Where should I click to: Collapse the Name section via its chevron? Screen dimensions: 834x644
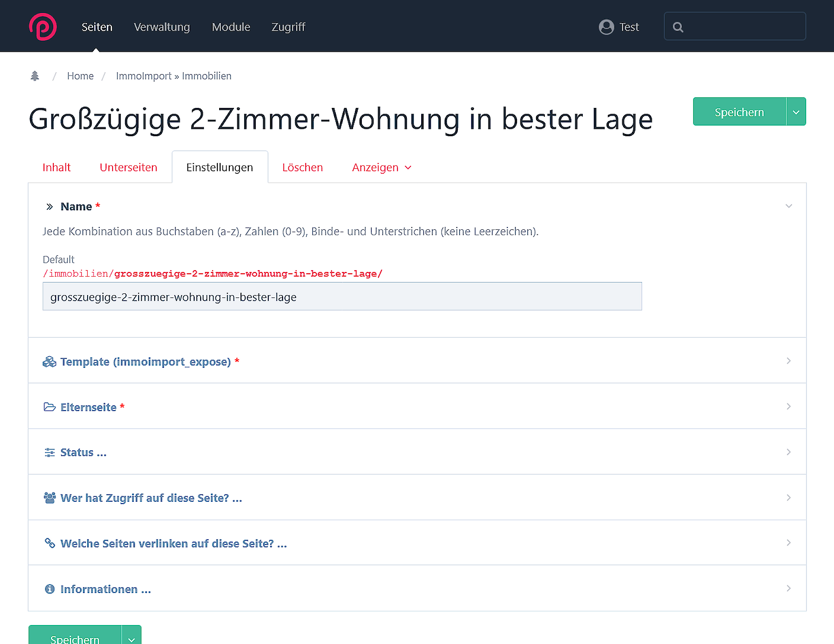coord(789,206)
